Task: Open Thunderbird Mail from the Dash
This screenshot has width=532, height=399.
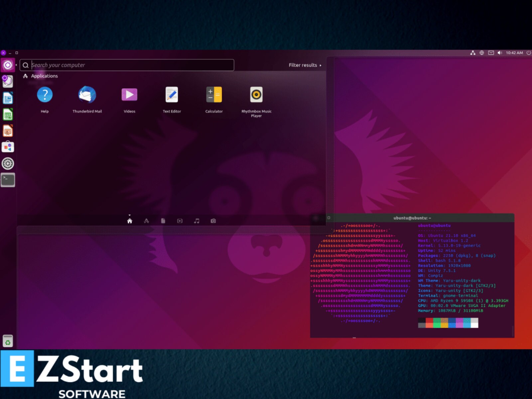Action: pyautogui.click(x=87, y=95)
